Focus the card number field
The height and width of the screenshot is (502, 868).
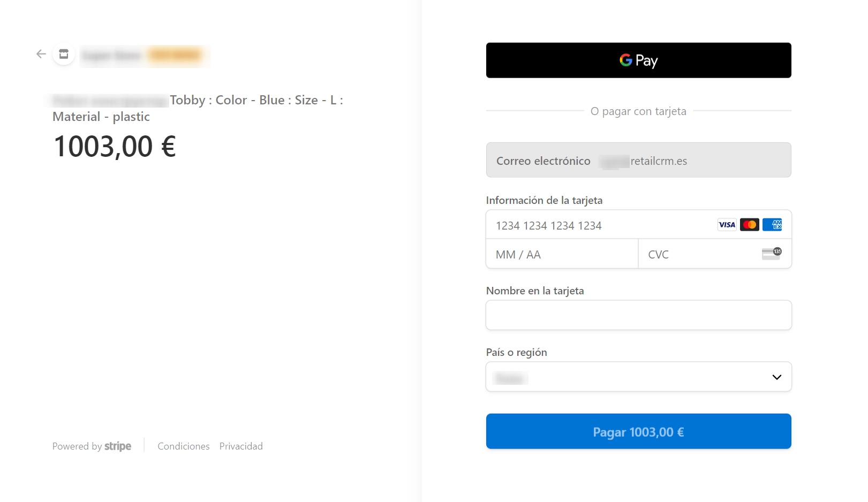point(600,225)
